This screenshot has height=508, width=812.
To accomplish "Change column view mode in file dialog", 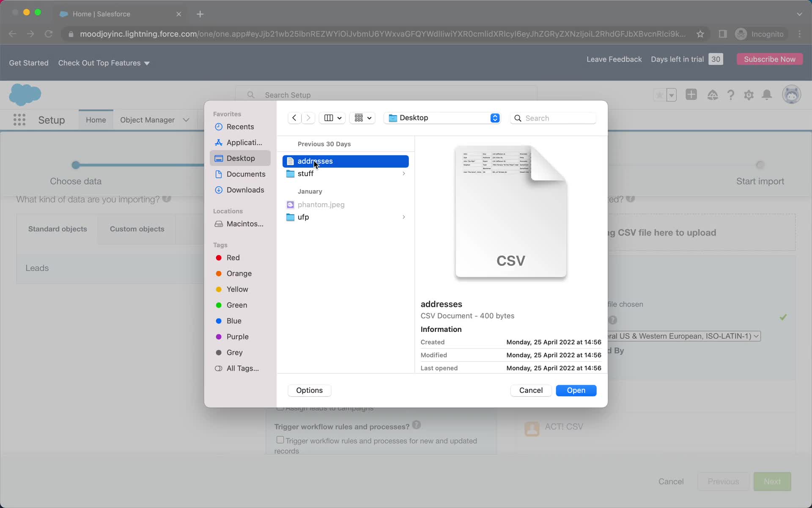I will pyautogui.click(x=332, y=118).
